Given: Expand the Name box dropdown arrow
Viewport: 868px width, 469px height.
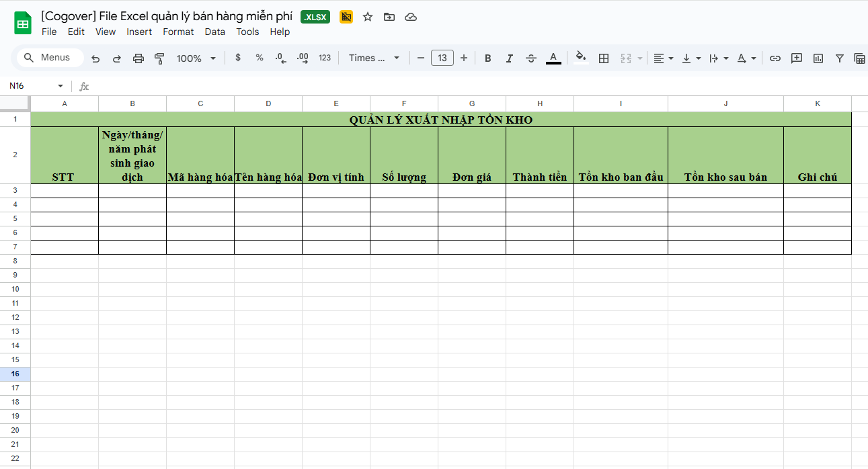Looking at the screenshot, I should tap(61, 86).
